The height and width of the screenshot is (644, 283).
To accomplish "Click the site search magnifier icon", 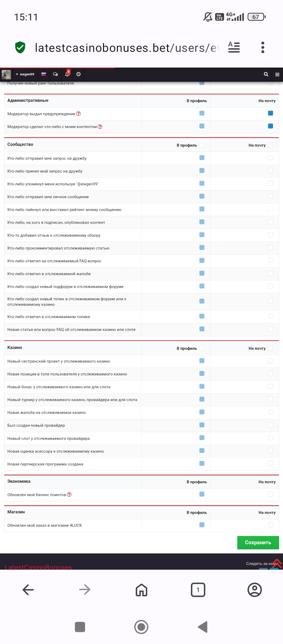I will (x=266, y=74).
